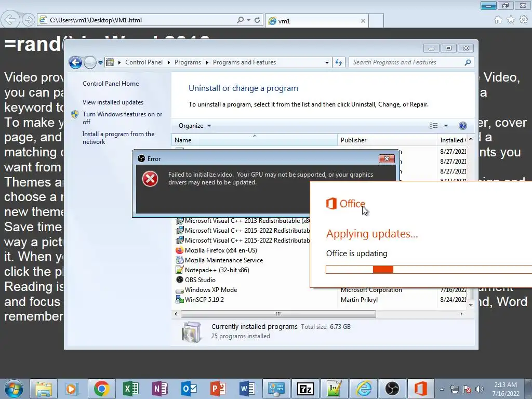Select WinSCP 5.19.2 in the list
532x399 pixels.
point(204,300)
